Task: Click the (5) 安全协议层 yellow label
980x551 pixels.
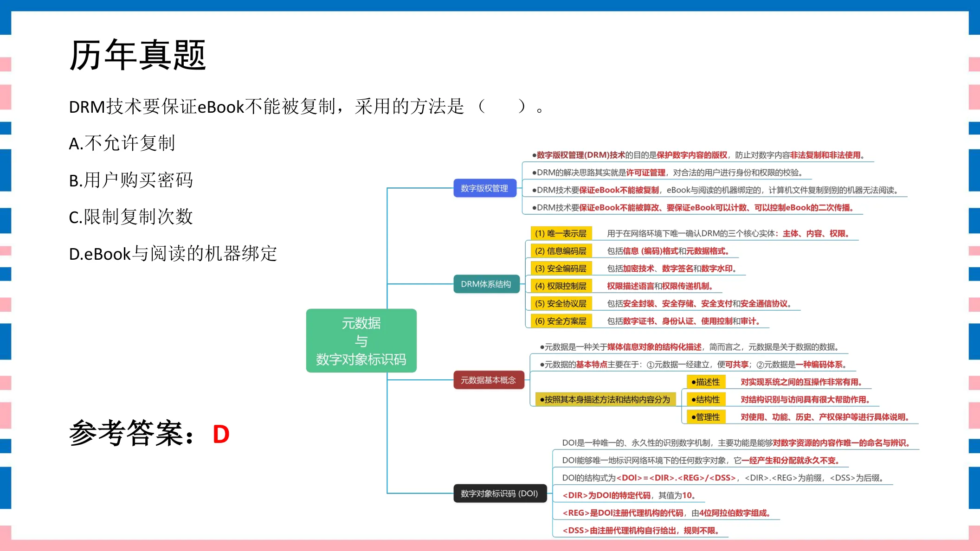Action: coord(561,304)
